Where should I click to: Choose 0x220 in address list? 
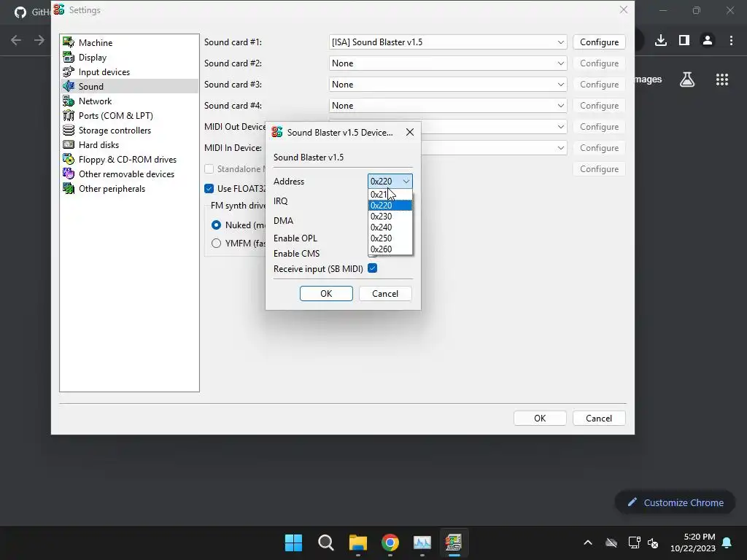tap(390, 205)
